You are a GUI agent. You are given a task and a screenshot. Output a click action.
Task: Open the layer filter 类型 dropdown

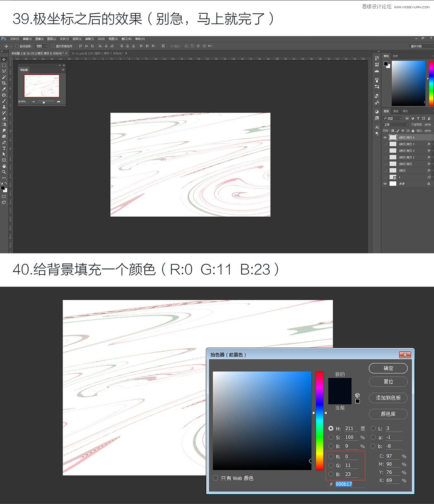pyautogui.click(x=393, y=118)
